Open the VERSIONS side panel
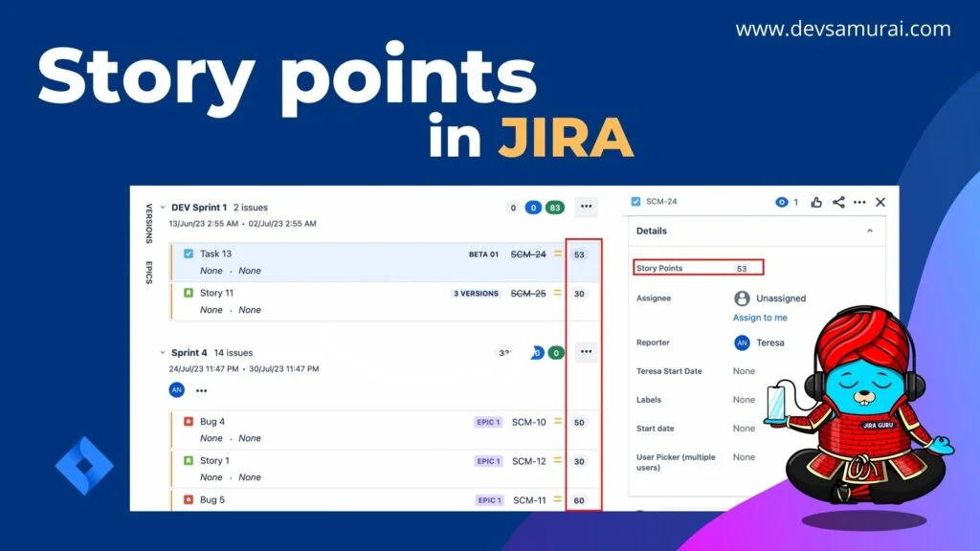980x551 pixels. tap(148, 223)
